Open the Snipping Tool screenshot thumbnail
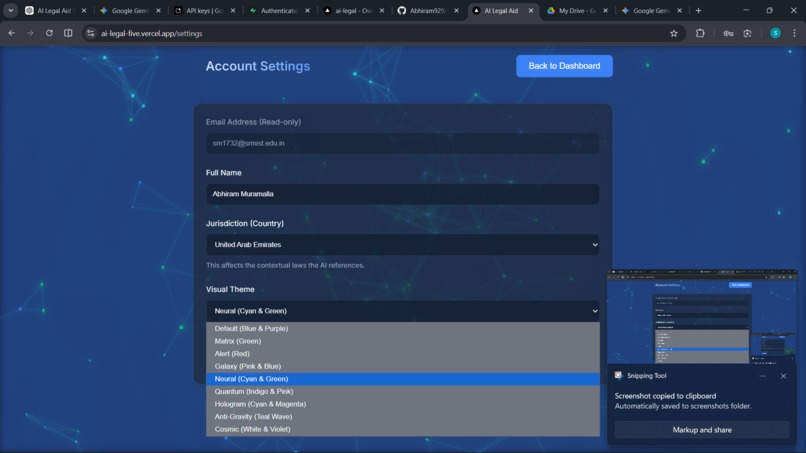Image resolution: width=806 pixels, height=453 pixels. tap(702, 316)
